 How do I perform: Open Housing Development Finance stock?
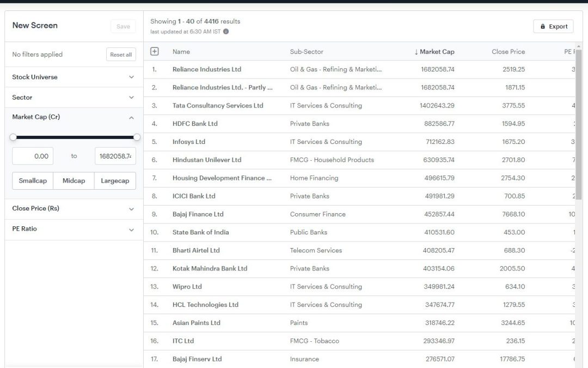tap(222, 178)
